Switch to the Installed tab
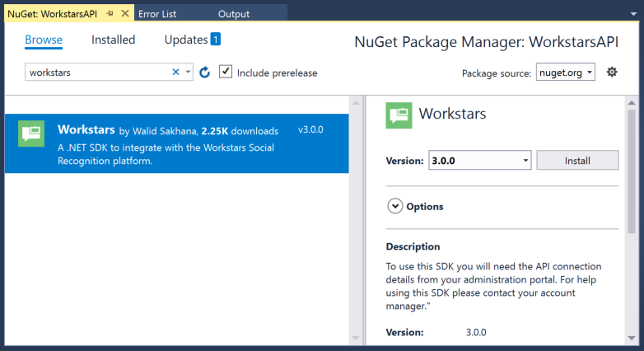This screenshot has width=644, height=351. tap(113, 40)
